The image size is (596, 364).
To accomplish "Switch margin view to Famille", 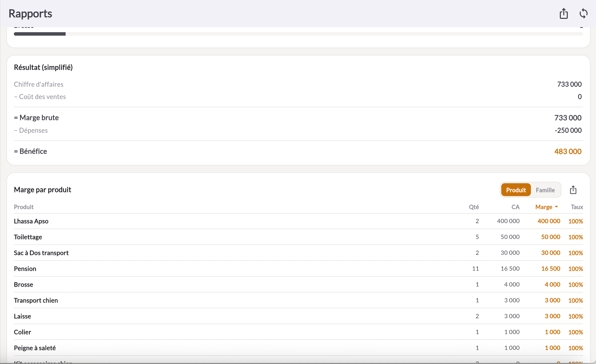I will (545, 190).
